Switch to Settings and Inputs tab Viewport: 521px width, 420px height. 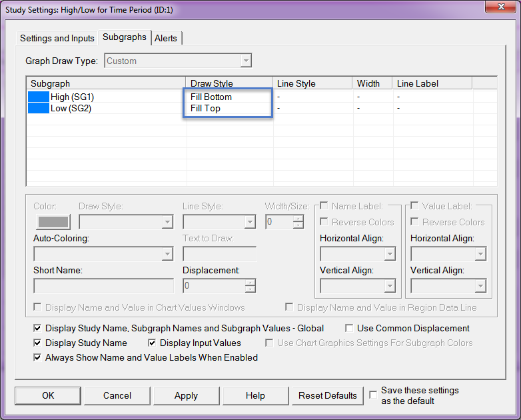(x=57, y=38)
